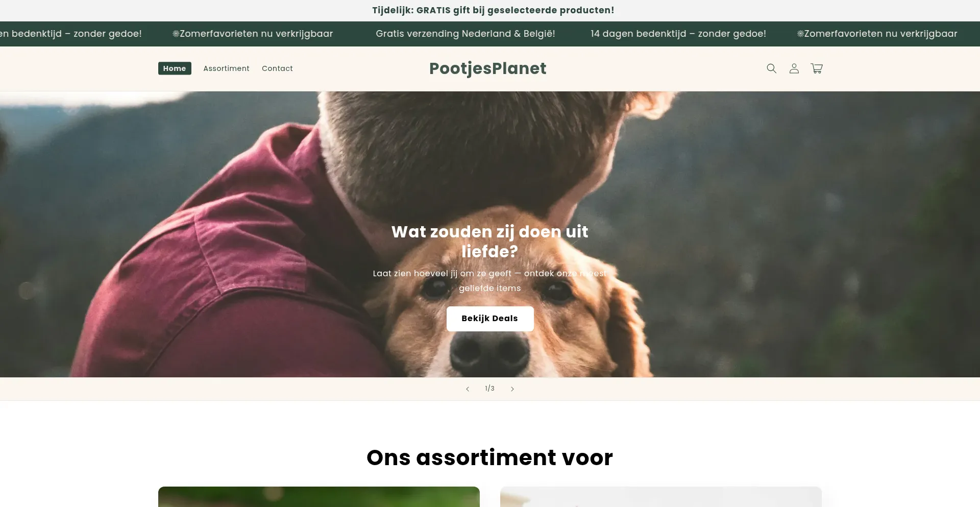
Task: Click middle Zomerfavorieten nu verkrijgbaar ticker text
Action: [x=253, y=34]
